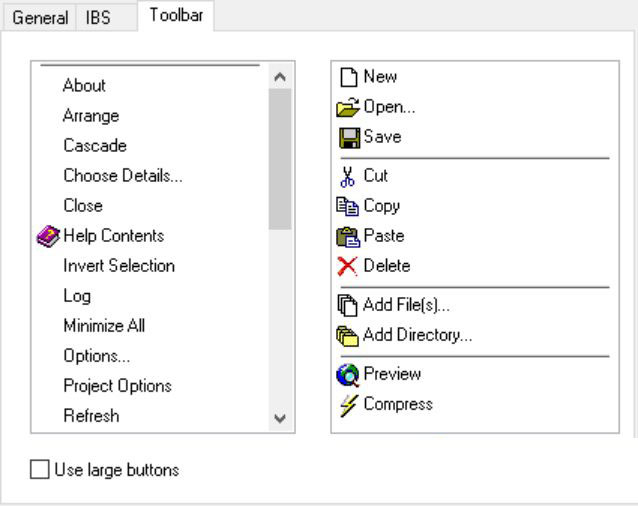Click the New document icon

tap(348, 77)
